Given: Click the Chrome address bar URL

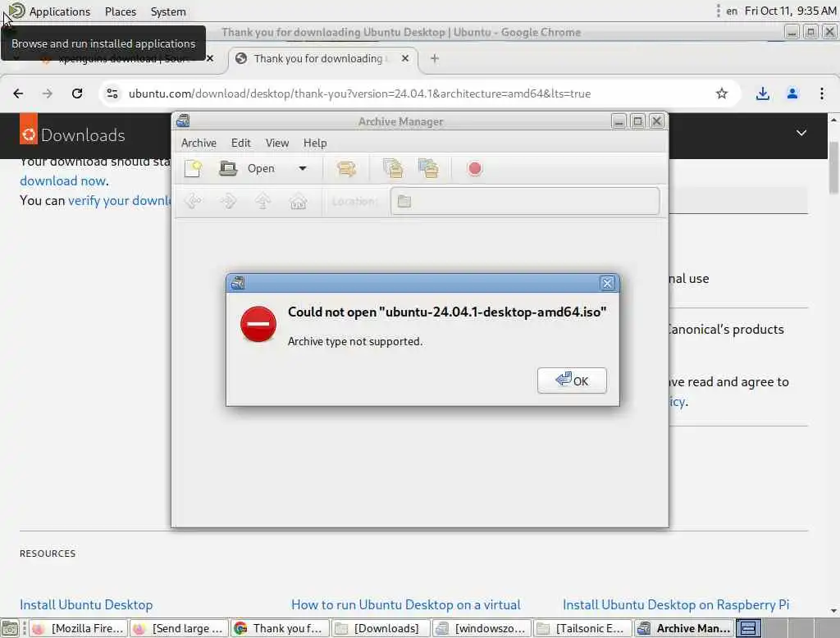Looking at the screenshot, I should point(359,93).
